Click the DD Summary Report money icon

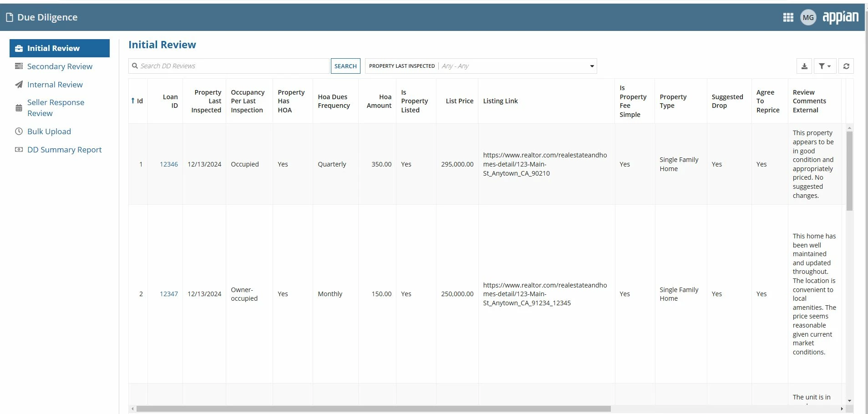coord(19,150)
